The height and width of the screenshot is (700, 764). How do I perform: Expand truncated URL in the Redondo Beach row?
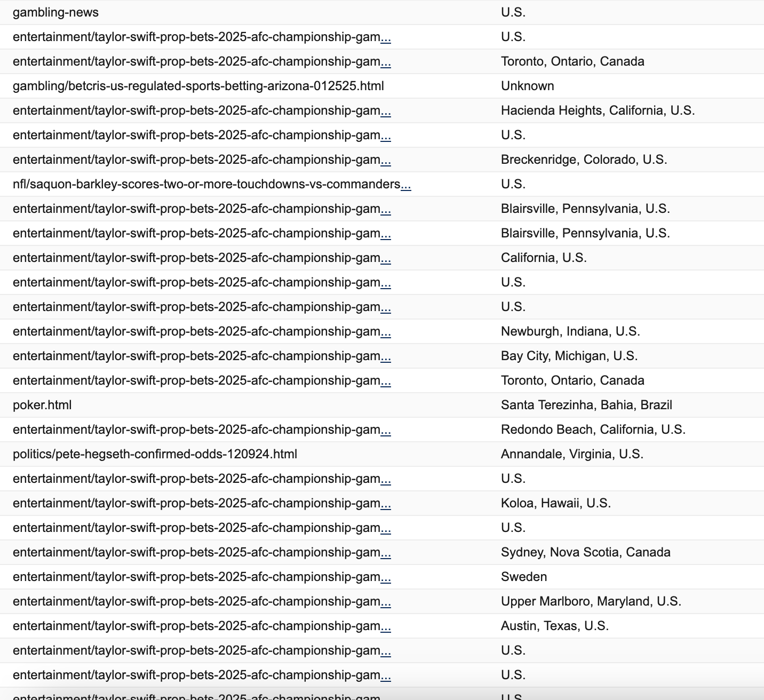(386, 431)
